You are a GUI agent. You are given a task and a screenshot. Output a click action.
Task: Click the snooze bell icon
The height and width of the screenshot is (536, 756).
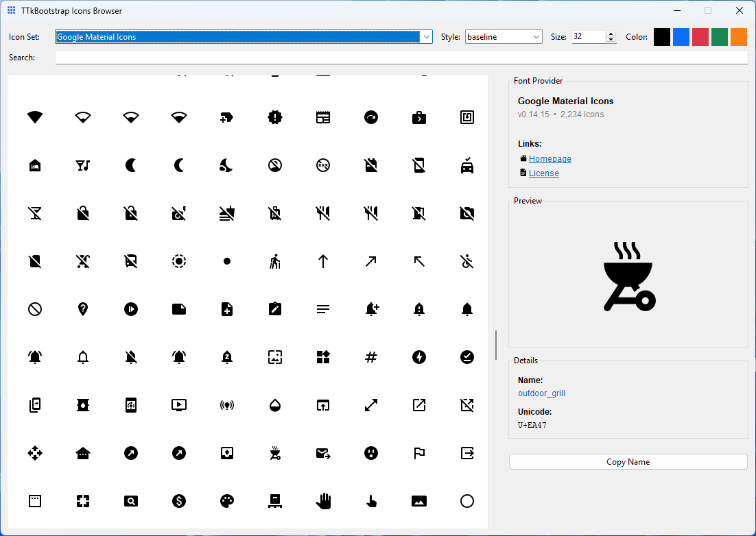227,357
